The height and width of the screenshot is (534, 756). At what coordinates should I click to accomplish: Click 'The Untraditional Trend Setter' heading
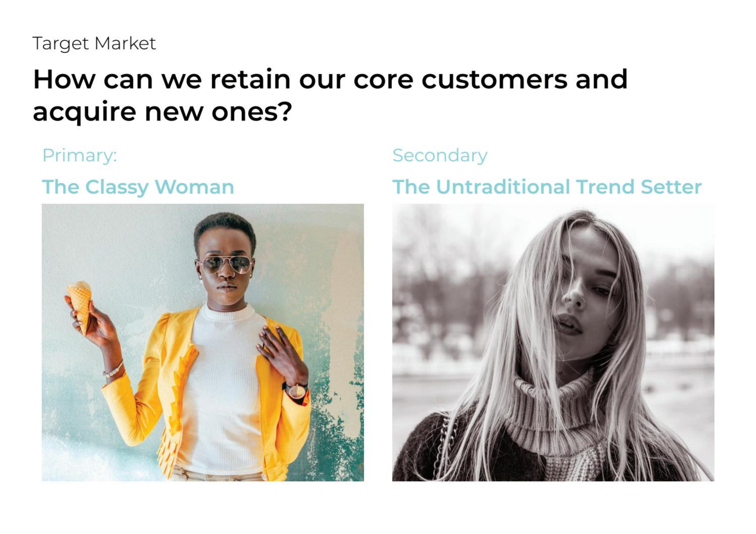pos(547,187)
